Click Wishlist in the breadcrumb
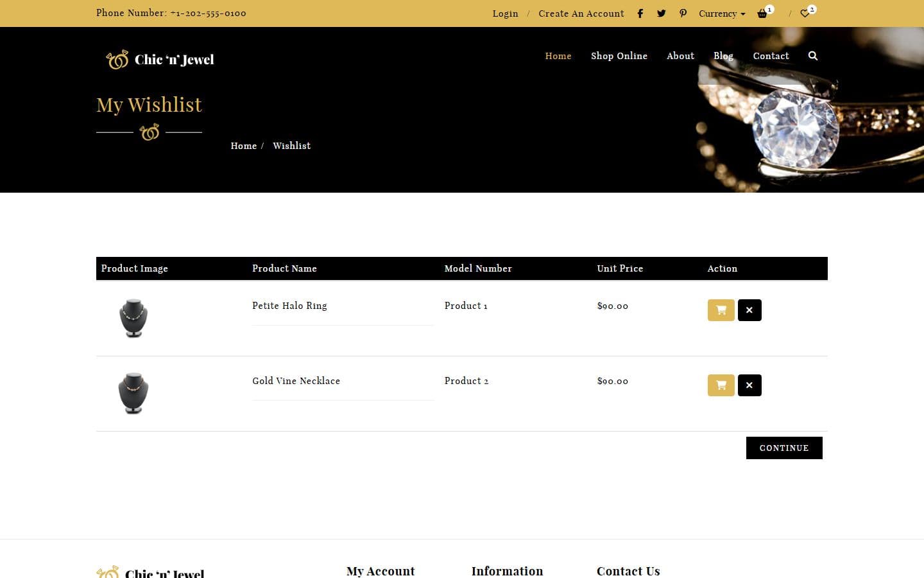 (292, 146)
